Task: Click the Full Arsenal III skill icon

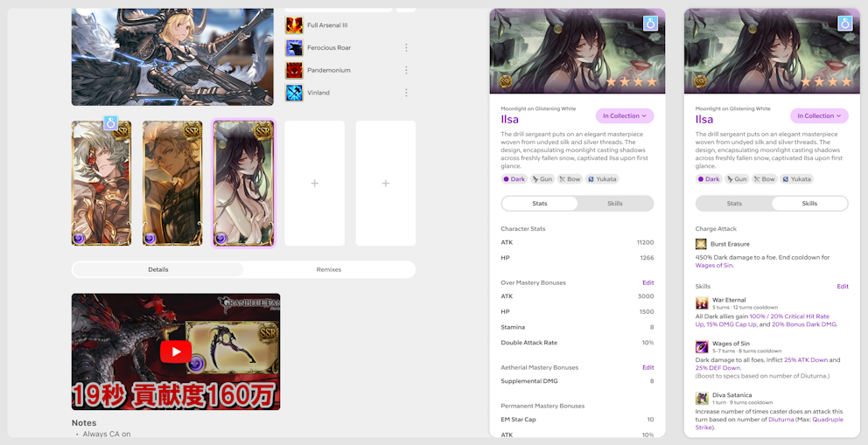Action: click(x=294, y=25)
